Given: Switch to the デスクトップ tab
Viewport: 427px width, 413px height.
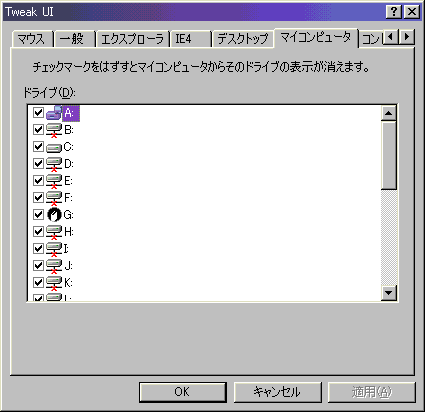Looking at the screenshot, I should click(243, 39).
